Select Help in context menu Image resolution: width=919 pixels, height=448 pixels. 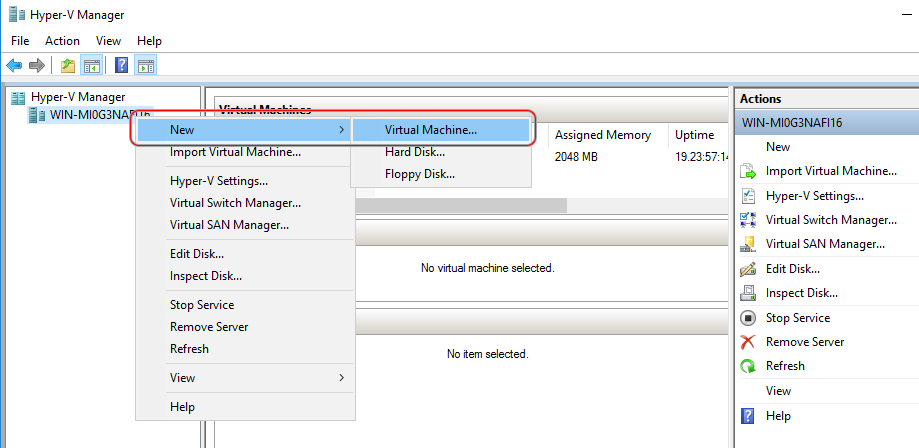(245, 407)
